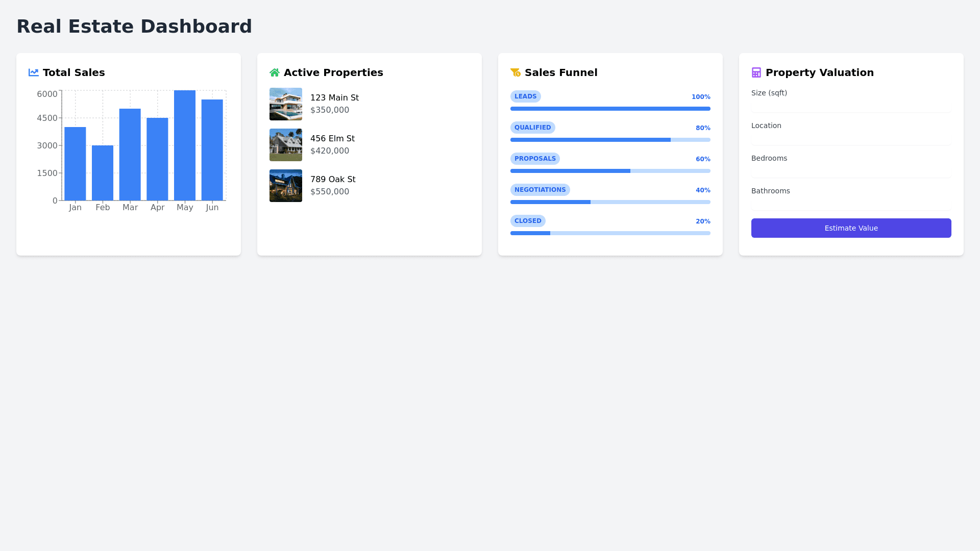Viewport: 980px width, 551px height.
Task: Open the 789 Oak St thumbnail
Action: (x=286, y=186)
